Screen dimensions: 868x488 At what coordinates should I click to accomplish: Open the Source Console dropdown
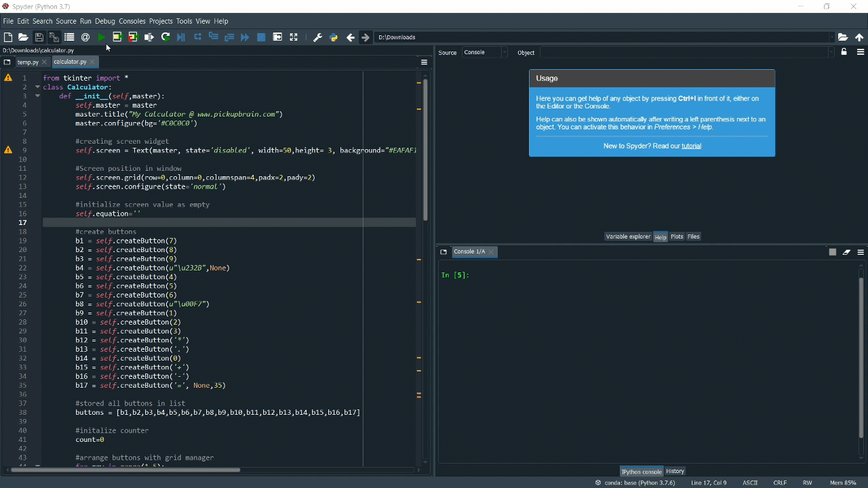(x=484, y=52)
